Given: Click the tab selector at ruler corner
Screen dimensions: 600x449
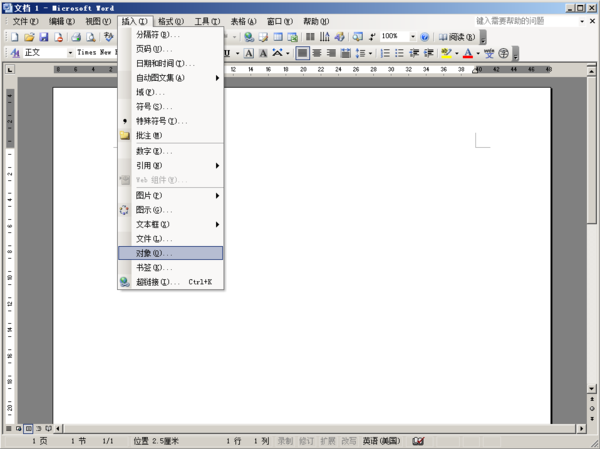Looking at the screenshot, I should [10, 69].
